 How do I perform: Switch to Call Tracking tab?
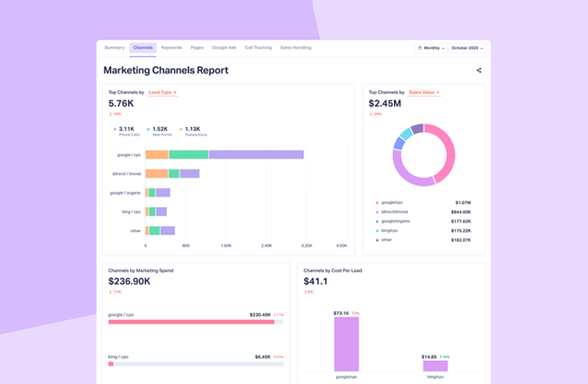pos(259,48)
